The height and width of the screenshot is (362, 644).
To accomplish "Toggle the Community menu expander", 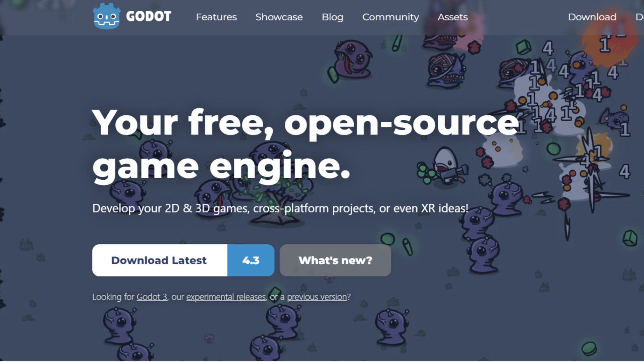I will [x=390, y=17].
